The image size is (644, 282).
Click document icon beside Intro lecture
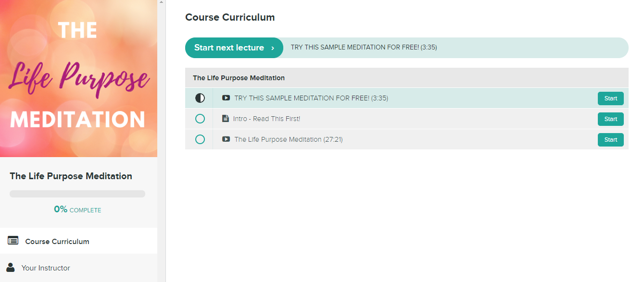coord(225,119)
